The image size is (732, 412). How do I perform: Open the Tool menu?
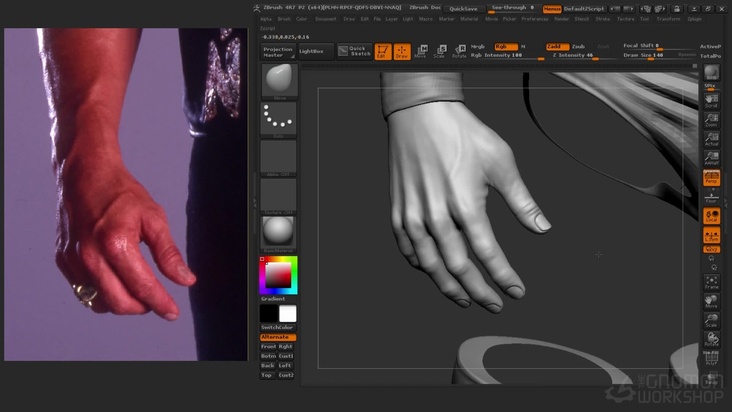click(645, 19)
